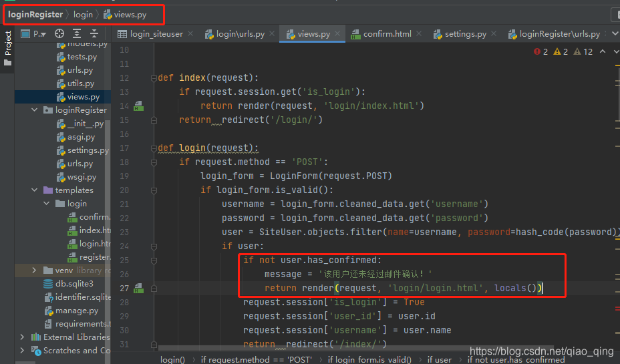Switch to the settings.py tab
620x364 pixels.
(460, 34)
